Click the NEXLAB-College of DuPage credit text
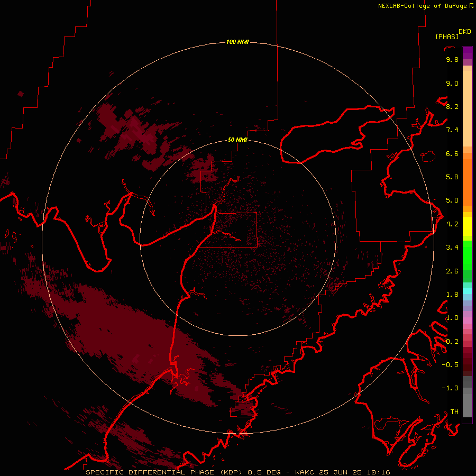 point(423,6)
